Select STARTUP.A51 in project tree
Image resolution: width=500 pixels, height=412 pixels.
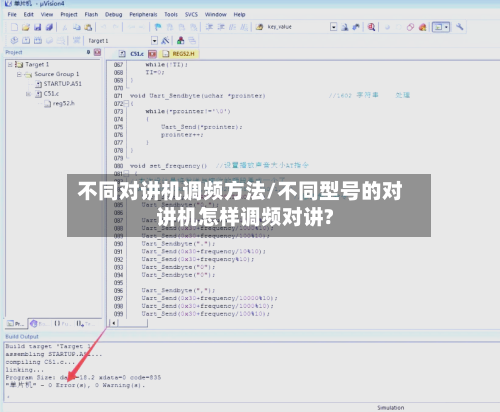63,84
